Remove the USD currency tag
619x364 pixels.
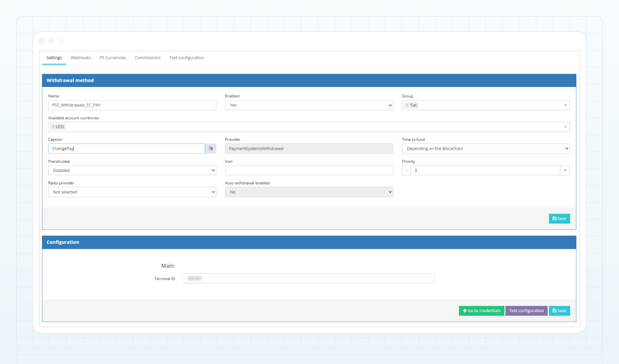53,126
